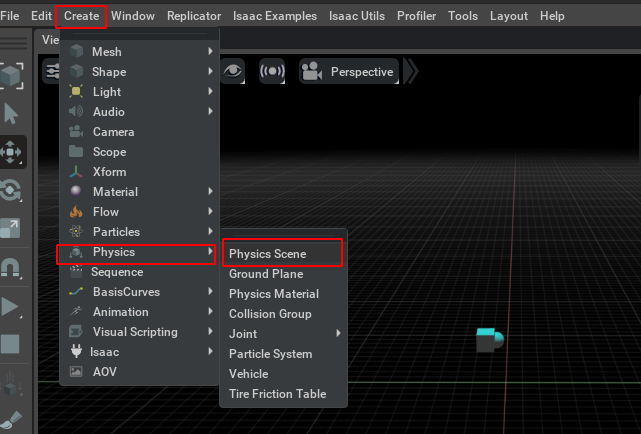641x434 pixels.
Task: Select the Rotate tool in toolbar
Action: 11,190
